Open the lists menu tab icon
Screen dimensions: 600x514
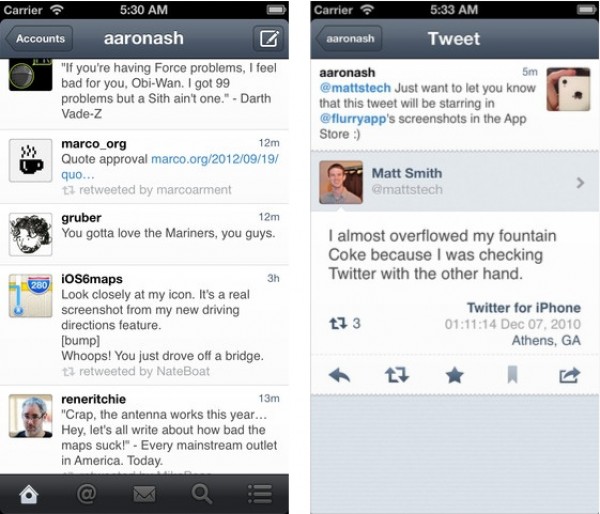tap(260, 494)
